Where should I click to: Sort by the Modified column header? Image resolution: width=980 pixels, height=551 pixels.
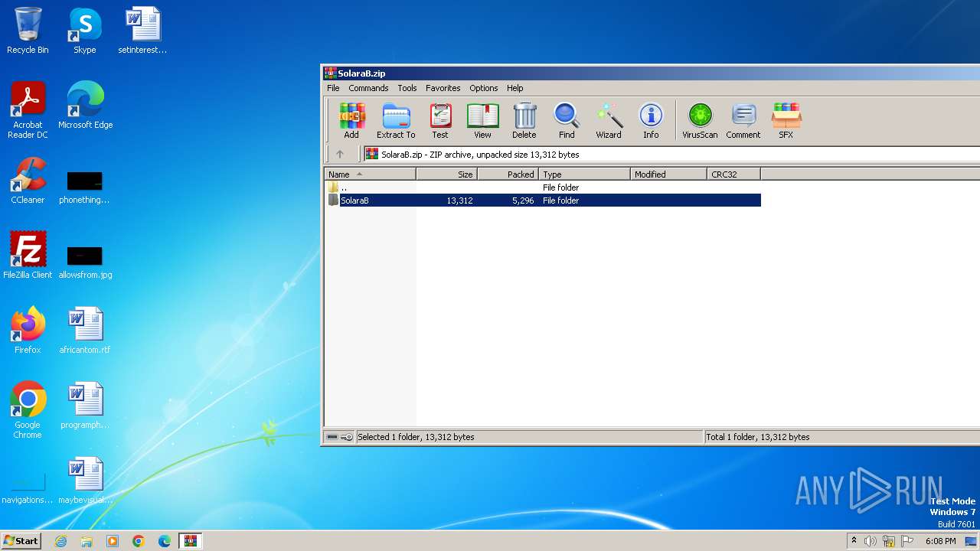point(669,174)
